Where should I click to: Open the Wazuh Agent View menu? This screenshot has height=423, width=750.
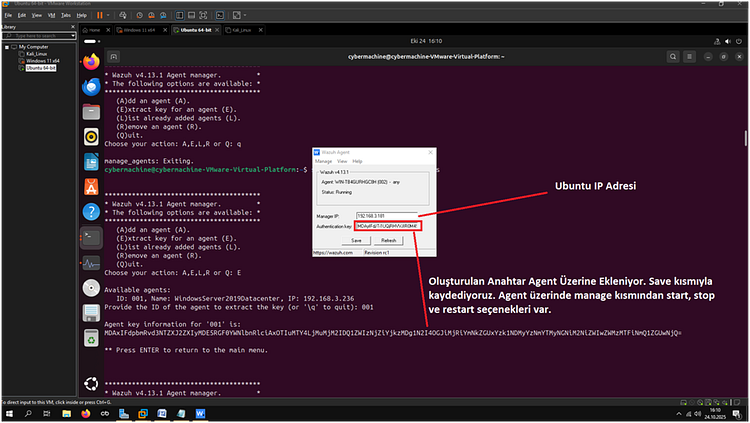pos(342,162)
